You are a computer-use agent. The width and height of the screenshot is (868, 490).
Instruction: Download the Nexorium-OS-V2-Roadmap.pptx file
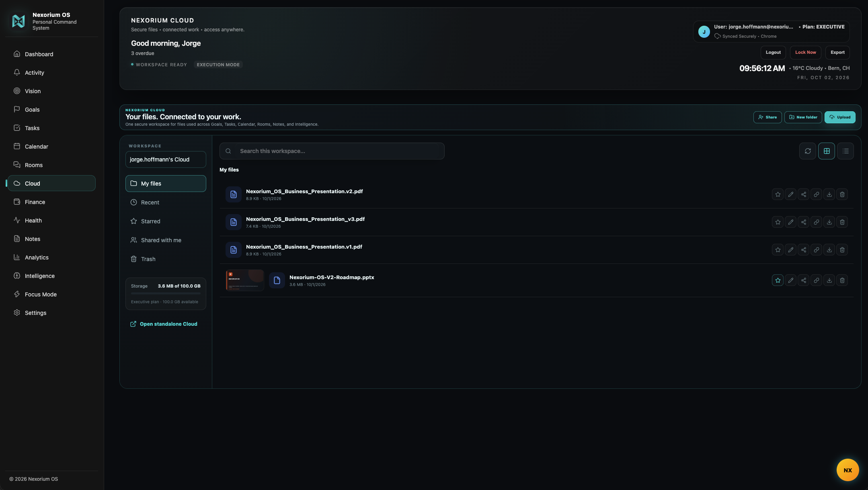[x=829, y=280]
